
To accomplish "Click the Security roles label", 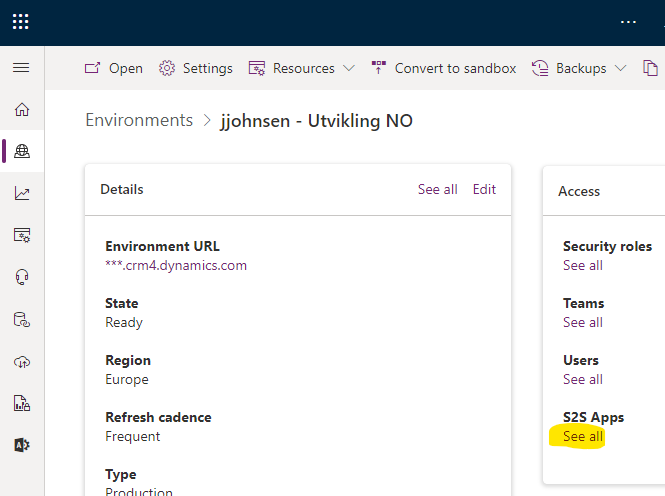I will pyautogui.click(x=607, y=246).
